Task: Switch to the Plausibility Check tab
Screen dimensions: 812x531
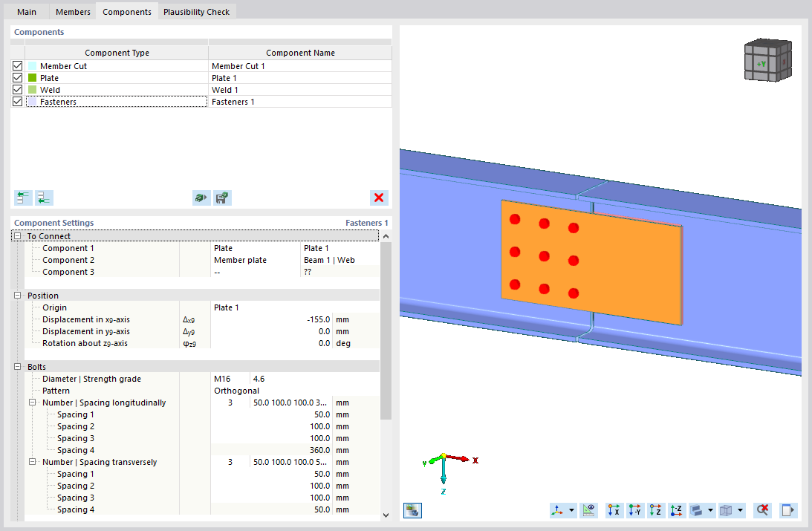Action: (x=196, y=12)
